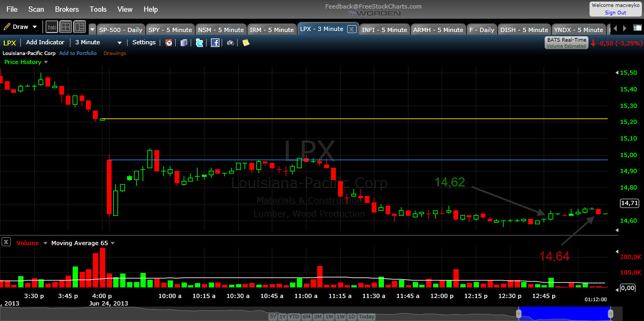The height and width of the screenshot is (321, 644).
Task: Open the Brokers menu
Action: 67,9
